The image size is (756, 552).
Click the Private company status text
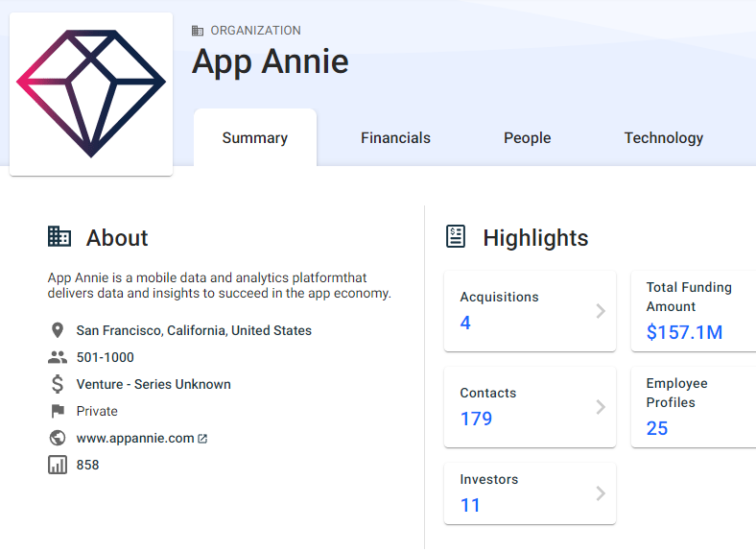point(97,411)
